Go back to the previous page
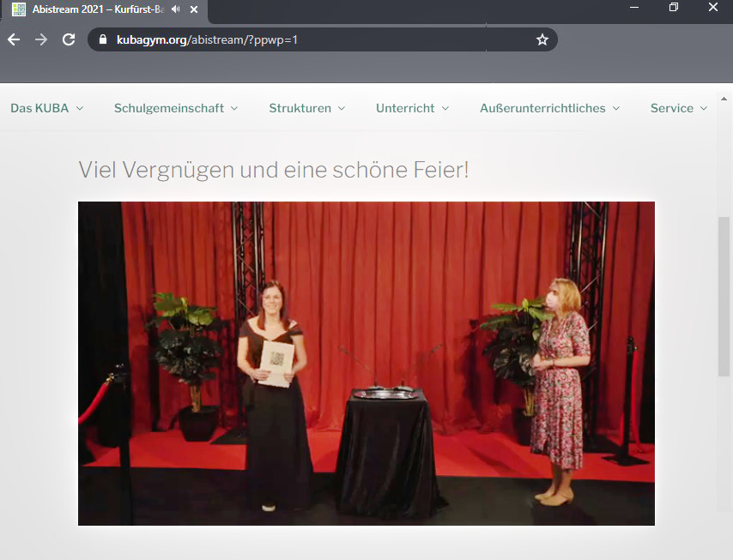 click(14, 39)
